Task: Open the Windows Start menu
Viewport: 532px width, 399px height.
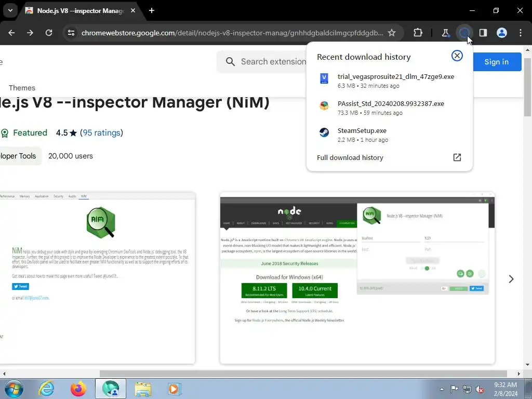Action: pos(14,389)
